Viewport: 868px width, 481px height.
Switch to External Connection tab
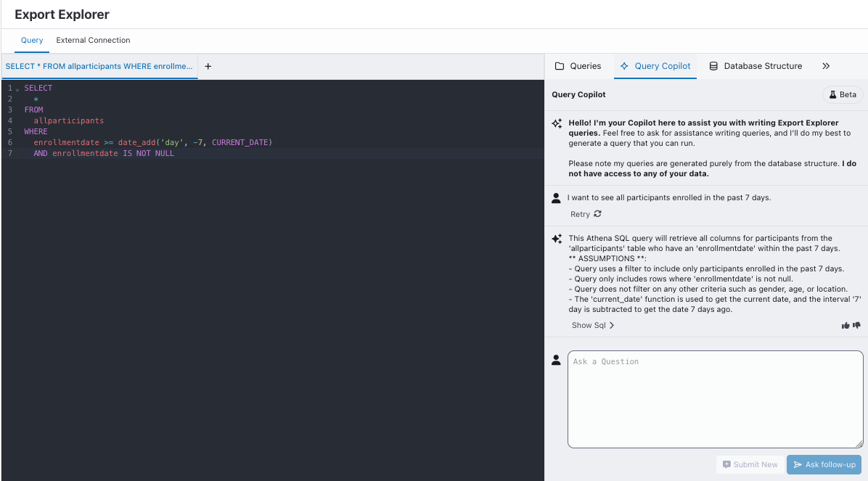(x=93, y=41)
